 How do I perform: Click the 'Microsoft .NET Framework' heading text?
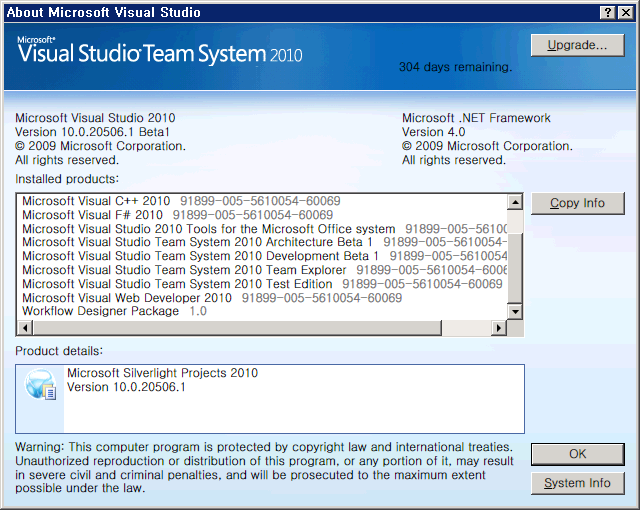point(476,118)
